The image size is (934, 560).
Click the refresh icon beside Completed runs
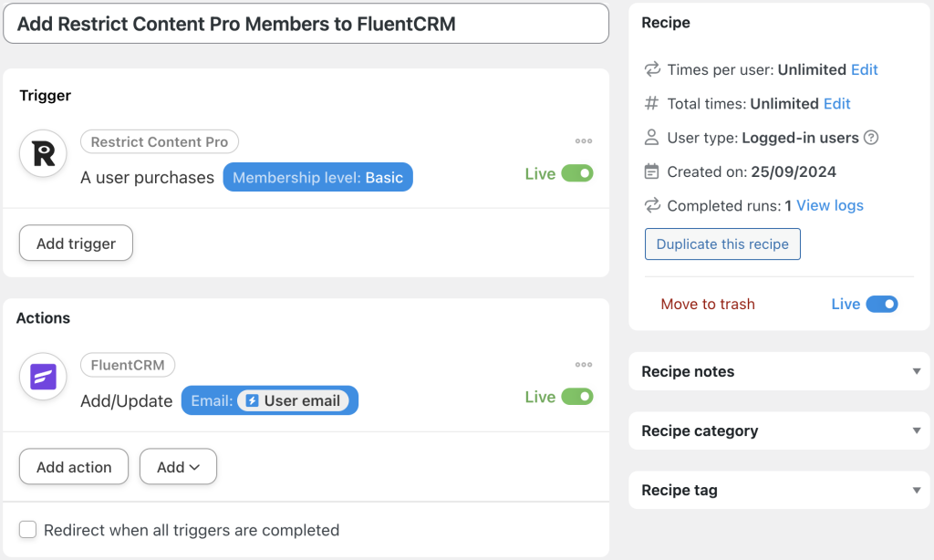pos(651,205)
